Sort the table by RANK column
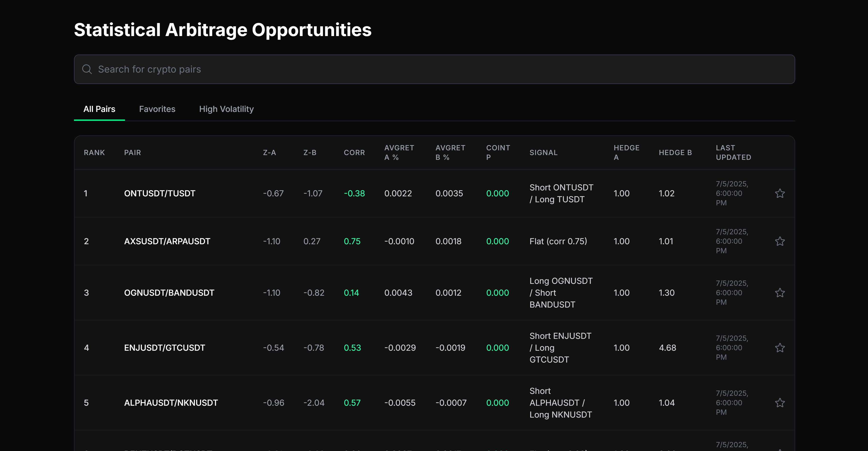Screen dimensions: 868x451 click(94, 152)
